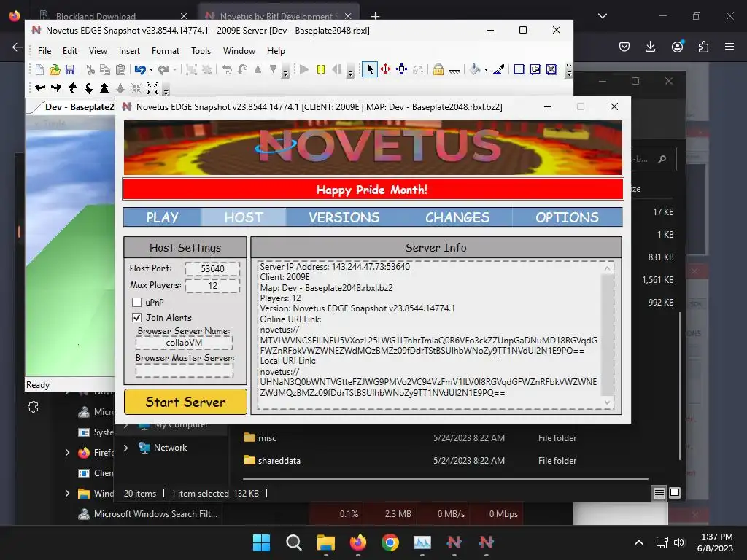Open the Insert menu

(x=129, y=50)
